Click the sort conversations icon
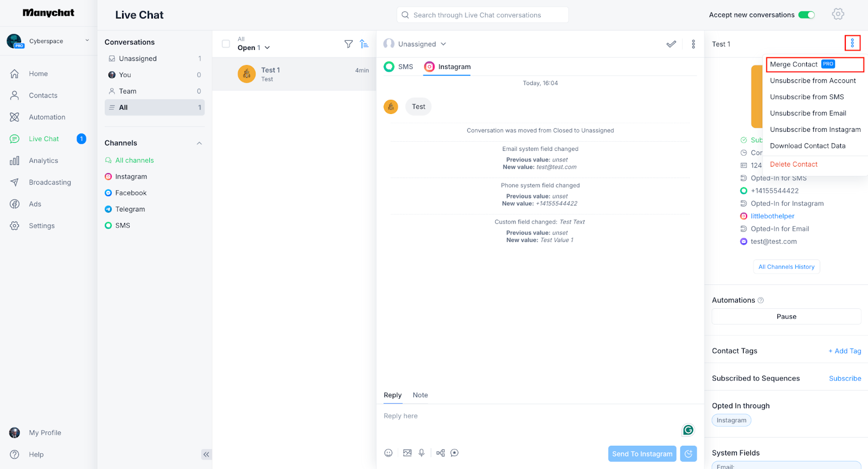Viewport: 868px width, 469px height. 365,44
